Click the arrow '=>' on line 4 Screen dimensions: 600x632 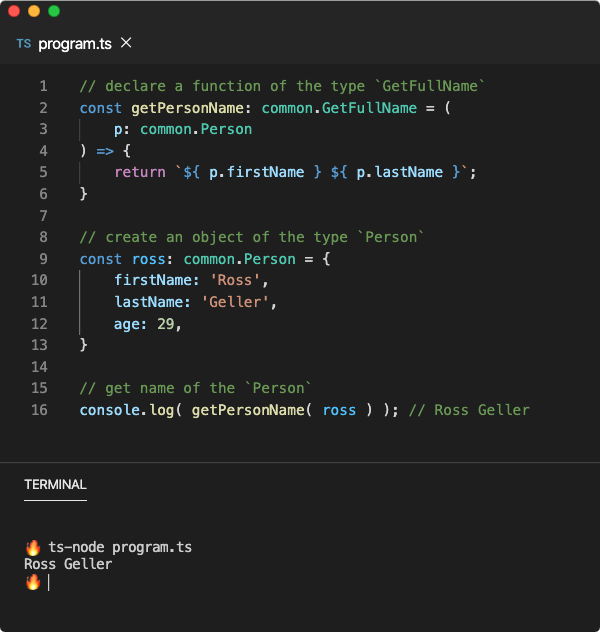coord(105,151)
